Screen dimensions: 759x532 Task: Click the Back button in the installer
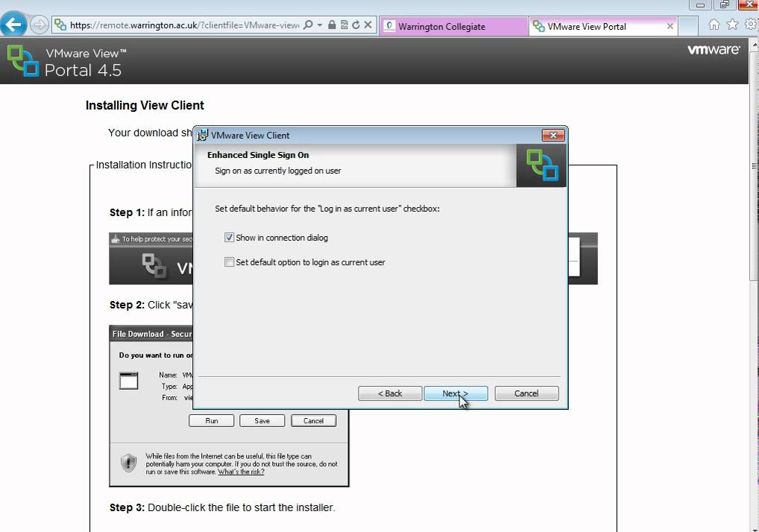click(x=390, y=393)
